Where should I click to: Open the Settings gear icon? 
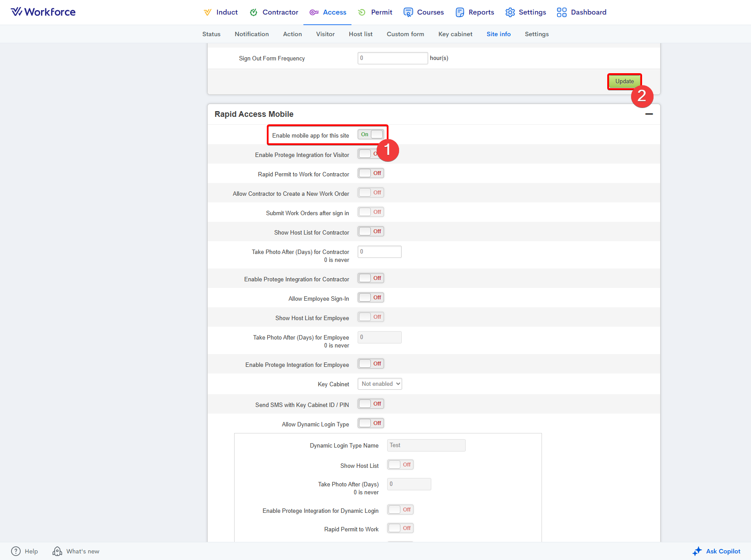click(510, 12)
